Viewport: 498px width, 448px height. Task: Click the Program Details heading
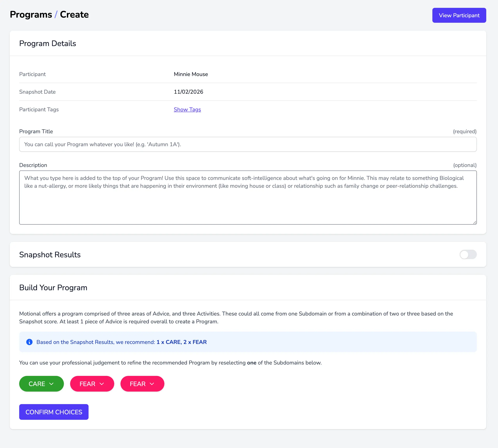click(47, 43)
